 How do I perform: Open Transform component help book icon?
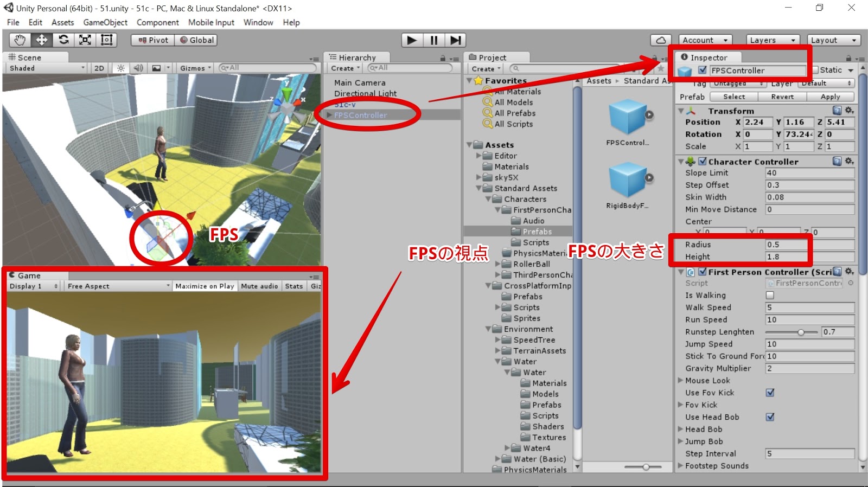coord(837,111)
